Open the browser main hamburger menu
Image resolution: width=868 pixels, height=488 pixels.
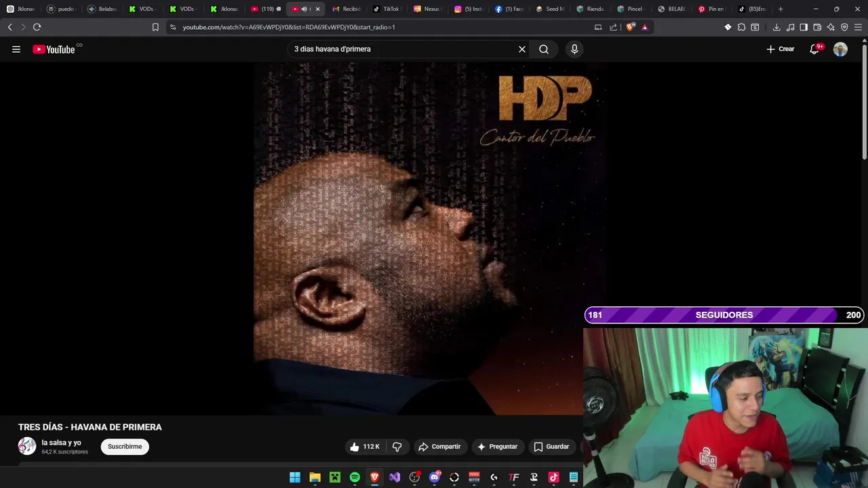[858, 27]
